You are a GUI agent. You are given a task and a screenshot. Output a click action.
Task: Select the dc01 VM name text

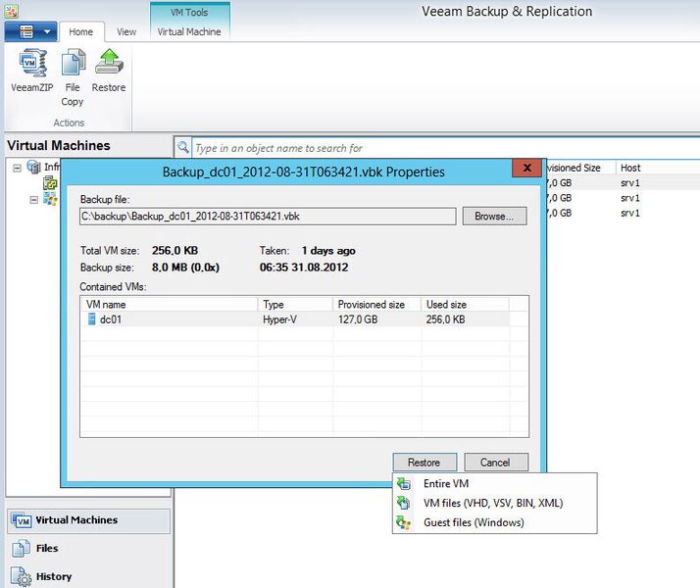[110, 319]
